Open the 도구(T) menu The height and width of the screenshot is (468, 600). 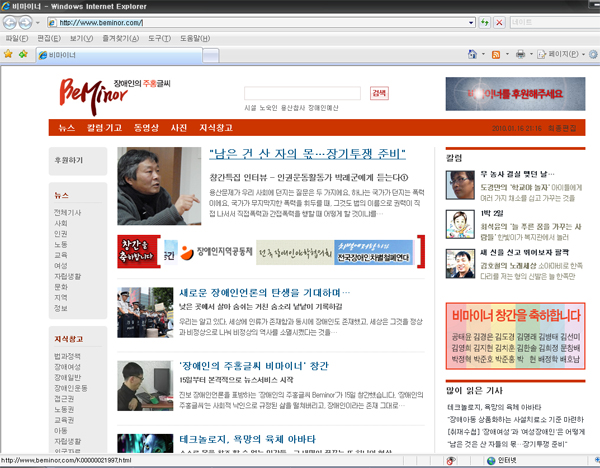click(159, 38)
